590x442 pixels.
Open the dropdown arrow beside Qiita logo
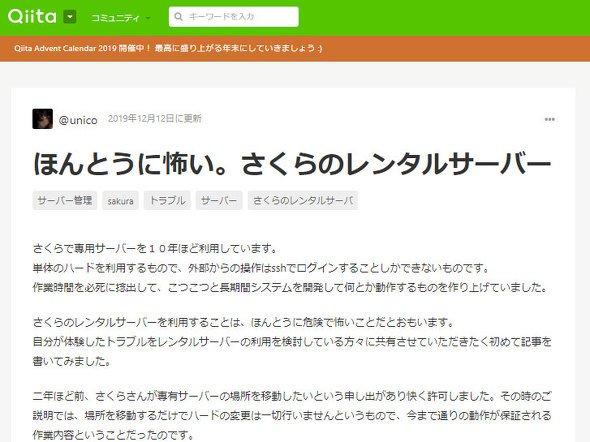click(x=70, y=17)
